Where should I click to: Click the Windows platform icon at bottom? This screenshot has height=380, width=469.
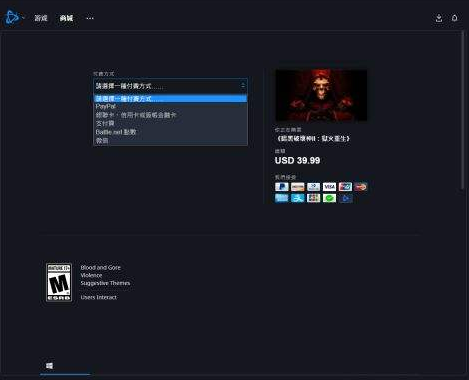pyautogui.click(x=49, y=366)
